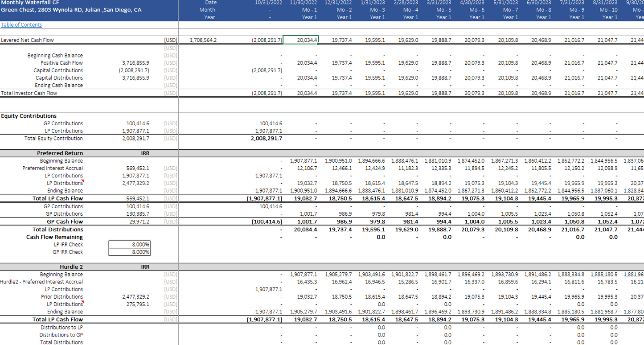
Task: Click the Hurdle2 - Preferred Interest Accrual label
Action: click(41, 282)
